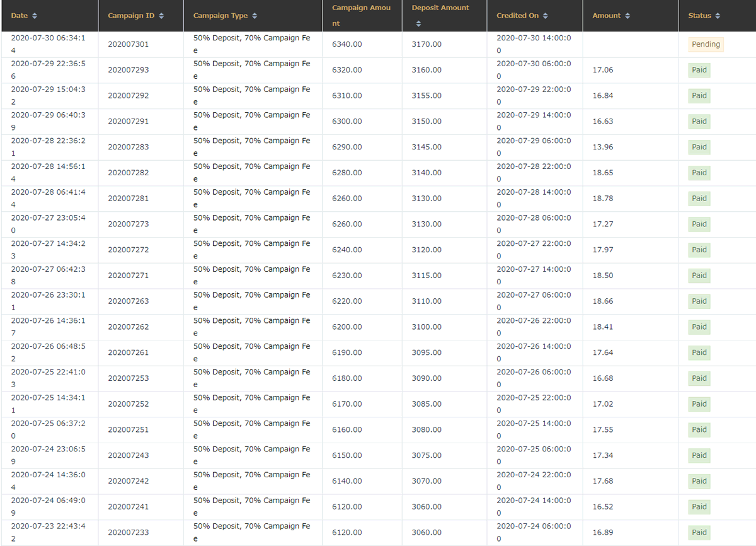This screenshot has height=546, width=756.
Task: Select campaign ID 202007243
Action: click(x=129, y=455)
